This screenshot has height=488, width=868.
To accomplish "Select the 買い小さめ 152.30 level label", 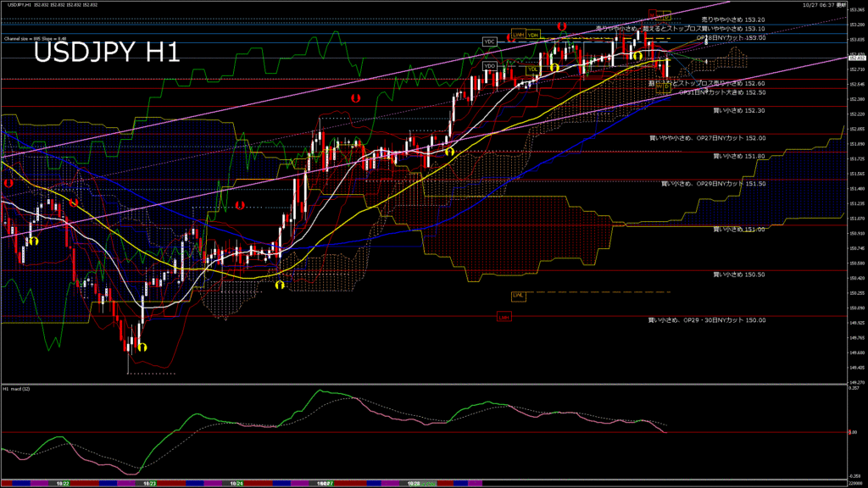I will (x=739, y=110).
